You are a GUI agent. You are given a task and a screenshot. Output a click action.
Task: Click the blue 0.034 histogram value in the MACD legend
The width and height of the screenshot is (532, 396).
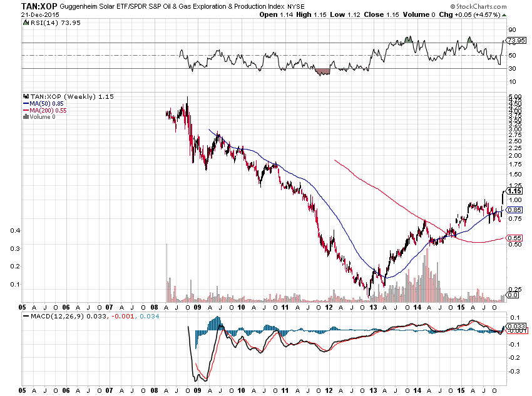coord(150,316)
